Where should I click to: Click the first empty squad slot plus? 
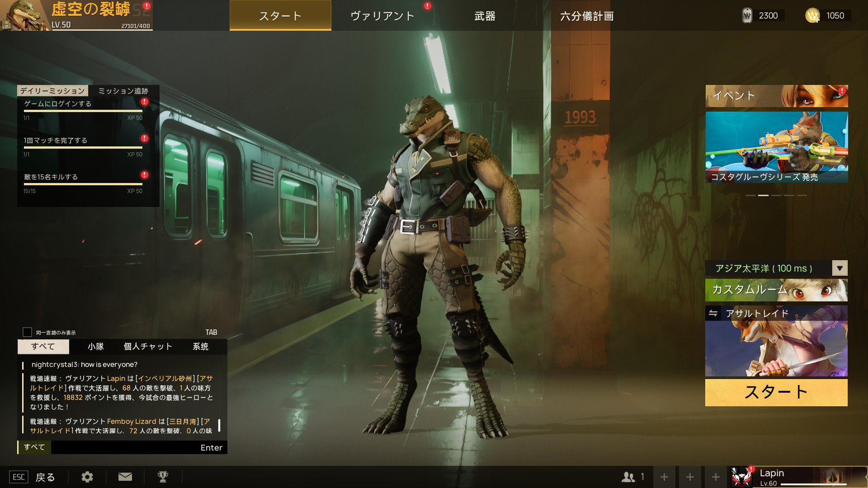(664, 477)
